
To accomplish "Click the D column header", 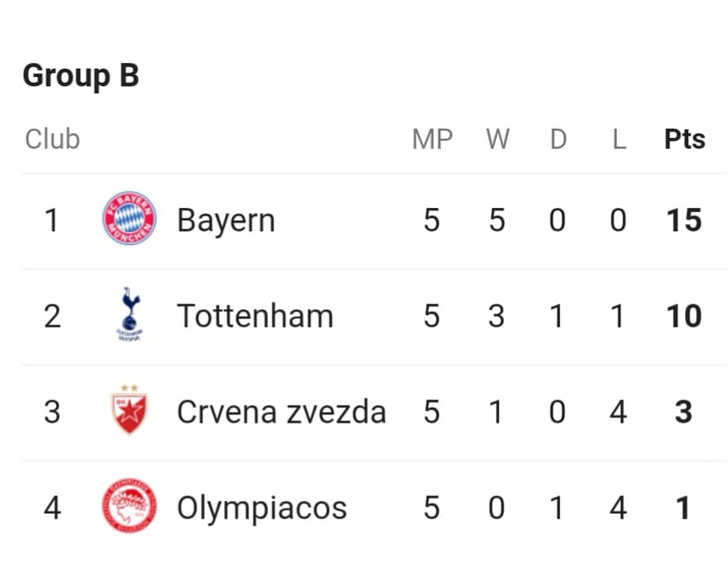I will [558, 139].
